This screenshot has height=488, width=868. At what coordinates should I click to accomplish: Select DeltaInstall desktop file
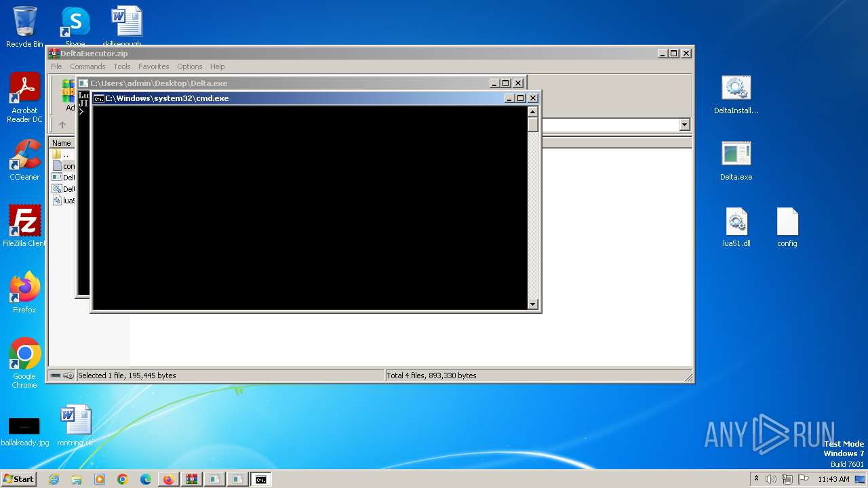pos(736,94)
